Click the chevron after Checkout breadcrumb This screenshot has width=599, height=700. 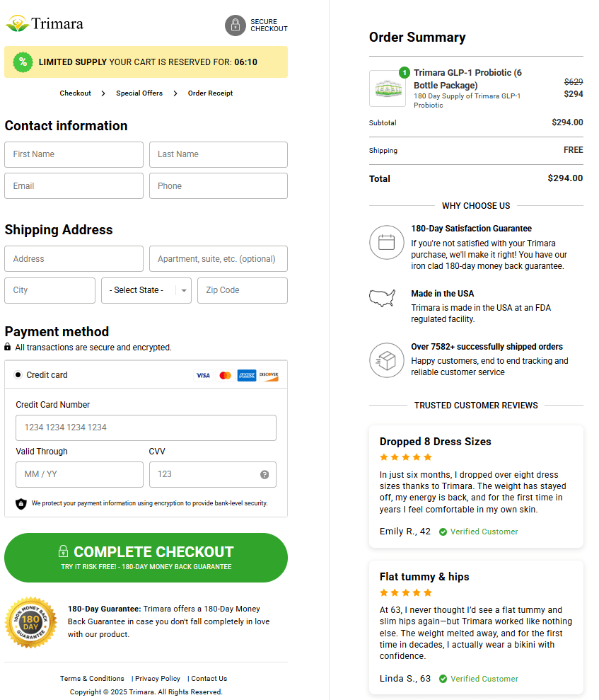click(104, 93)
